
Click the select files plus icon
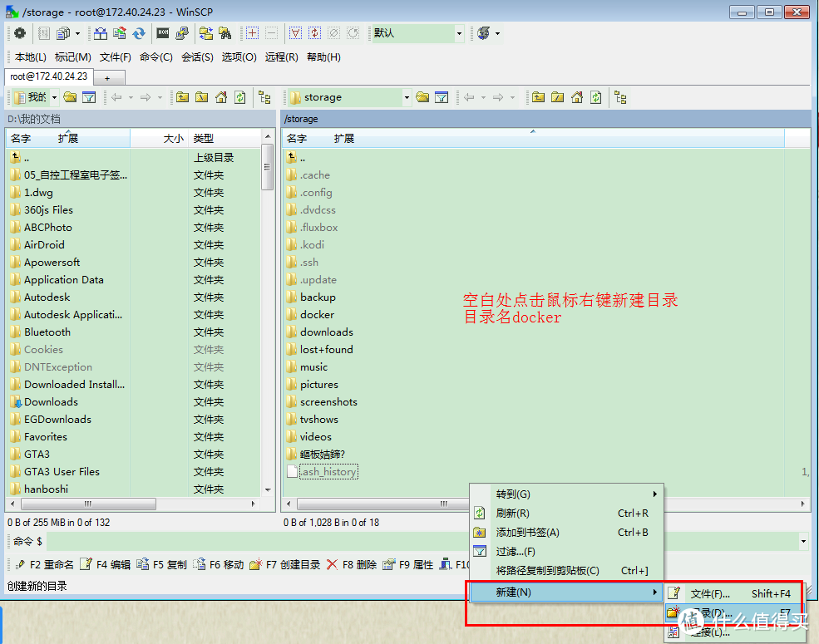[x=252, y=34]
